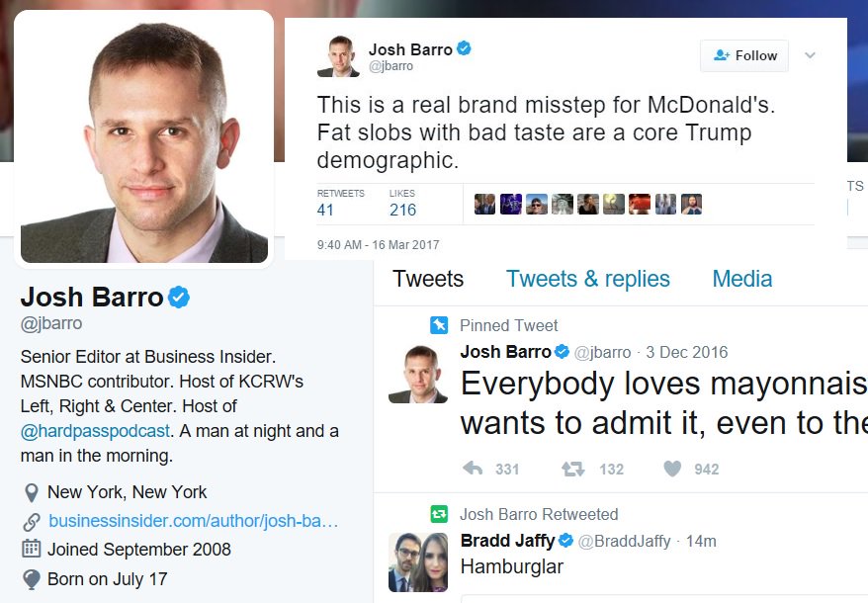Image resolution: width=868 pixels, height=603 pixels.
Task: Retweet the pinned mayonnaise tweet
Action: tap(573, 469)
